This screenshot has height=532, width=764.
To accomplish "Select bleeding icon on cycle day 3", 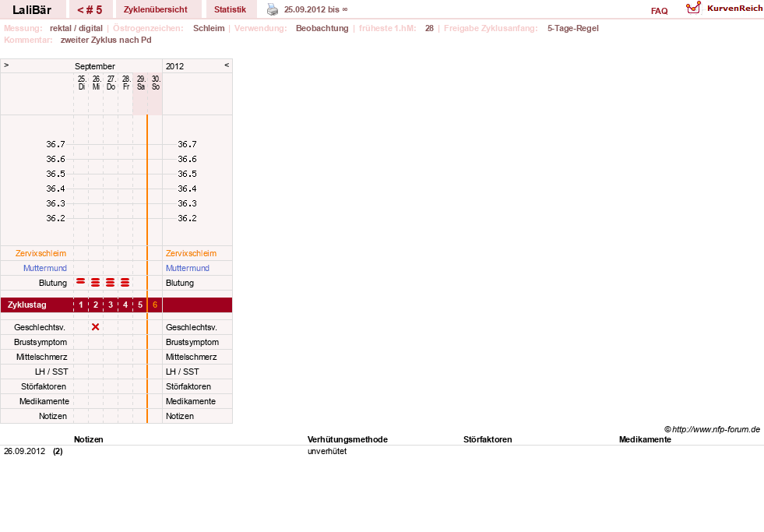I will (110, 283).
